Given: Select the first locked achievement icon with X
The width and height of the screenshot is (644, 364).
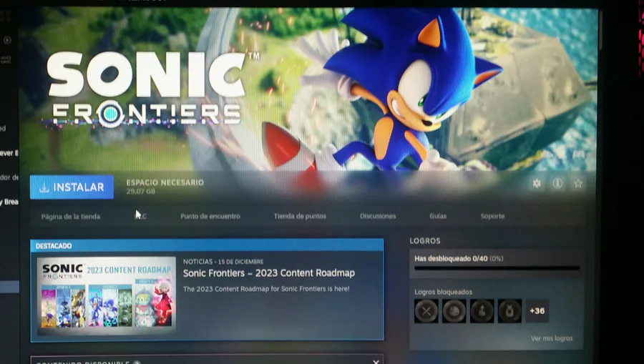Looking at the screenshot, I should (426, 310).
